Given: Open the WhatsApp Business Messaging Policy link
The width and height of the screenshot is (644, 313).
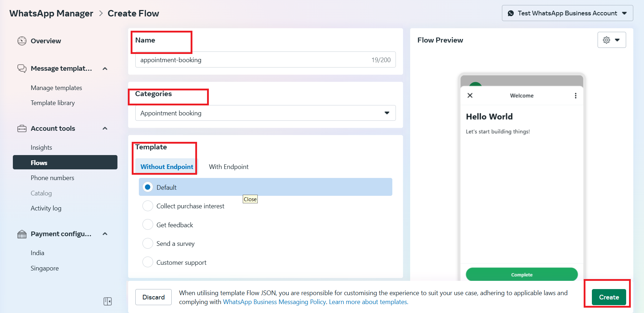Looking at the screenshot, I should pyautogui.click(x=274, y=302).
